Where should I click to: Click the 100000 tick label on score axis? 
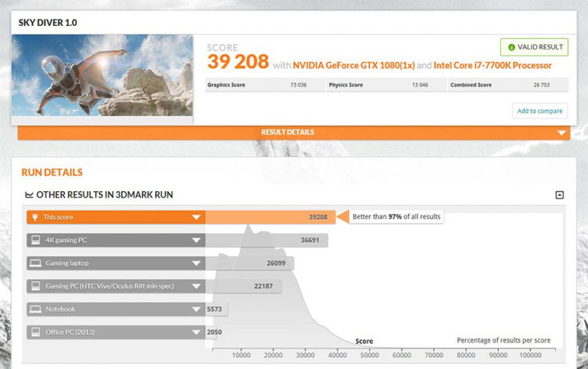click(530, 355)
